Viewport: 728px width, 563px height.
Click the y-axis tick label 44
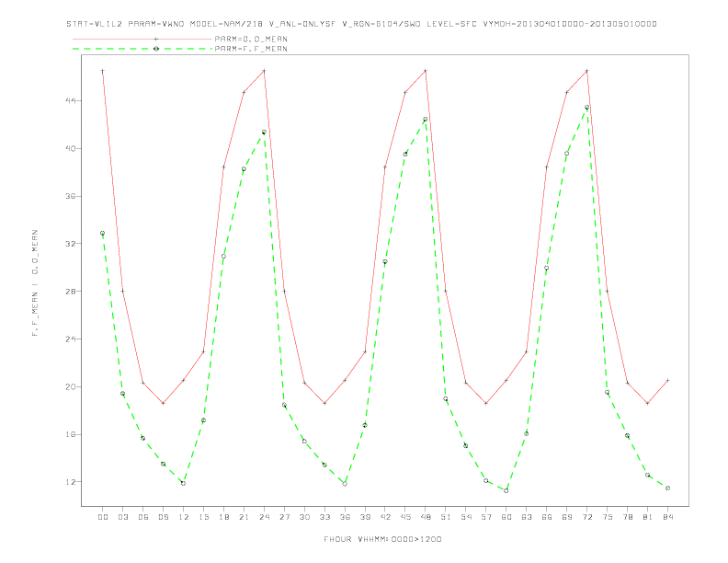pos(71,101)
